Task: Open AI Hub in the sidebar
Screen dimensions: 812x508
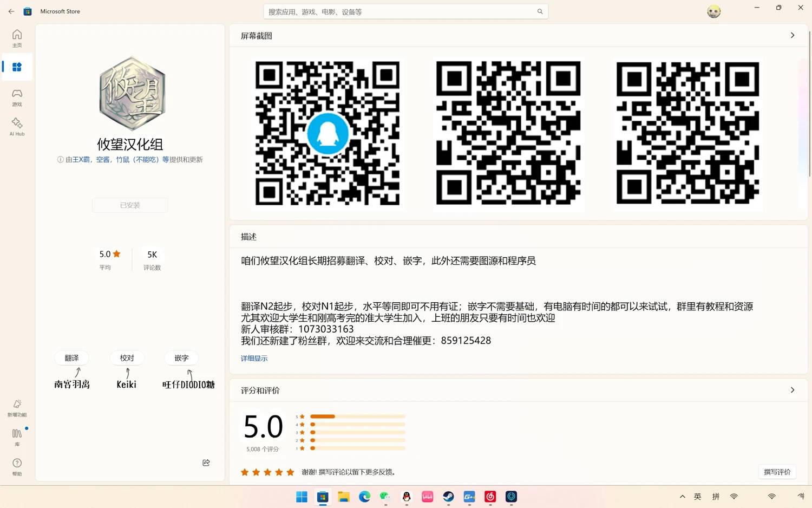Action: [x=17, y=127]
